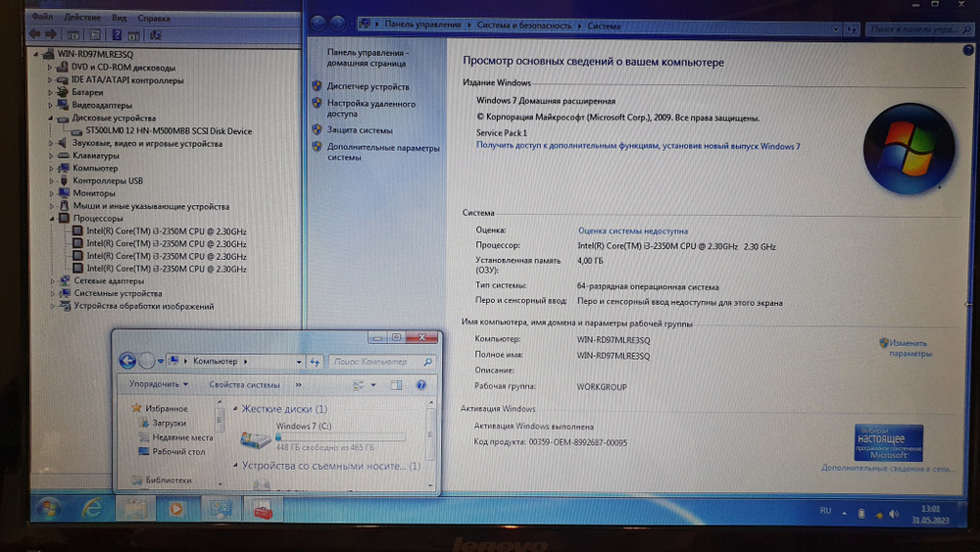Click the explorer window help icon
980x552 pixels.
pos(421,385)
